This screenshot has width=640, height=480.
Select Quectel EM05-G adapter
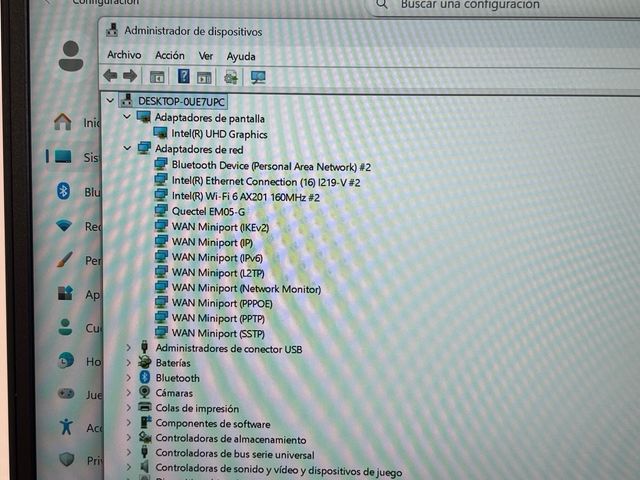point(208,211)
